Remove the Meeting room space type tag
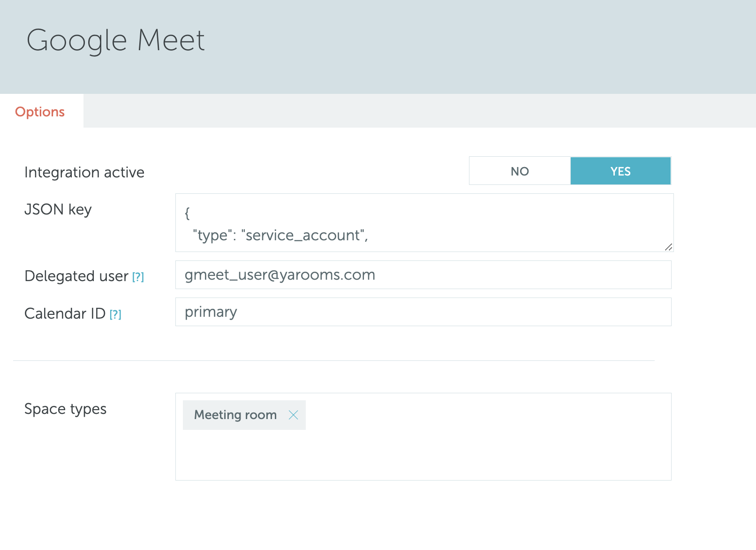Screen dimensions: 756x550 [294, 415]
